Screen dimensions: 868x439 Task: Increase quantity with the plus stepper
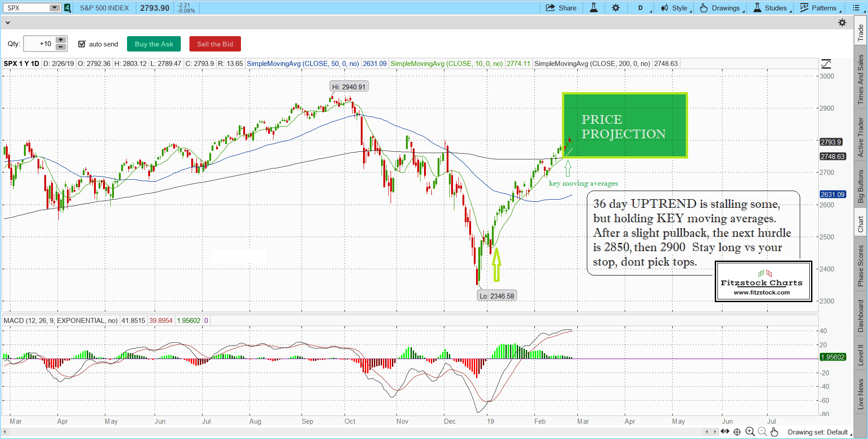pyautogui.click(x=61, y=40)
